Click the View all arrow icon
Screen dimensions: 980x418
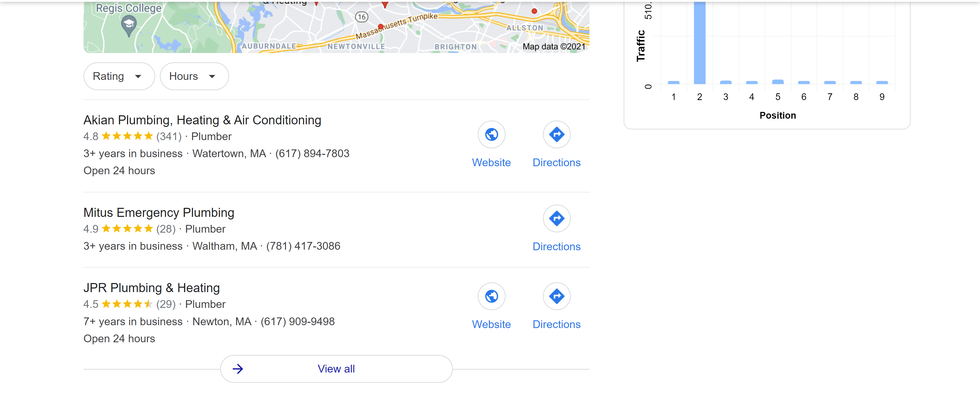238,369
